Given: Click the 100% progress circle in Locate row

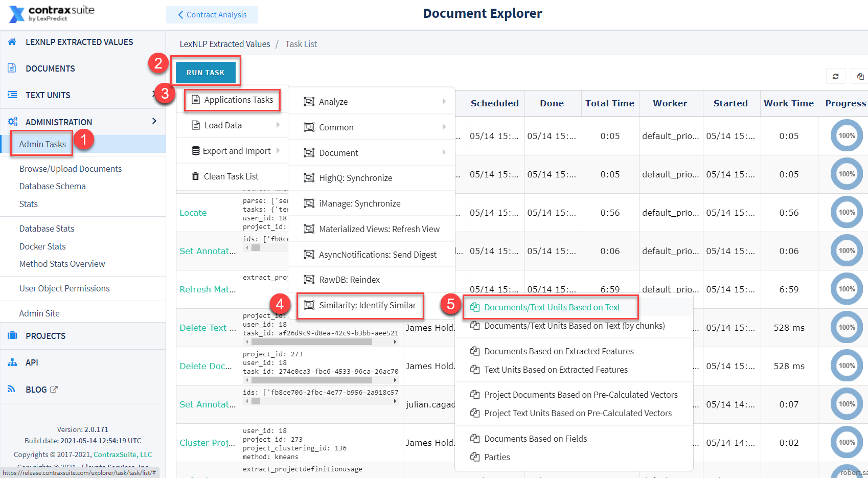Looking at the screenshot, I should click(847, 212).
